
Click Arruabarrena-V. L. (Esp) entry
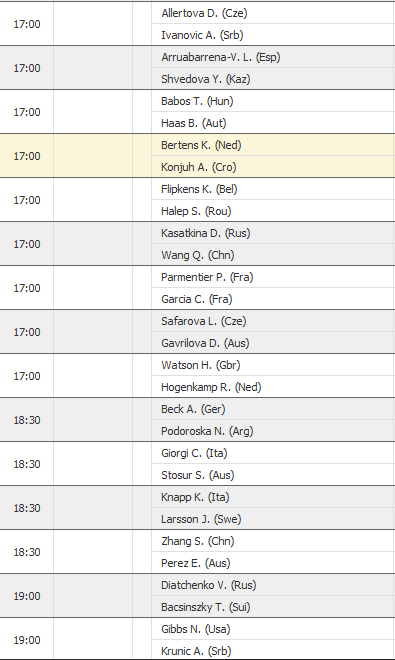pos(221,57)
